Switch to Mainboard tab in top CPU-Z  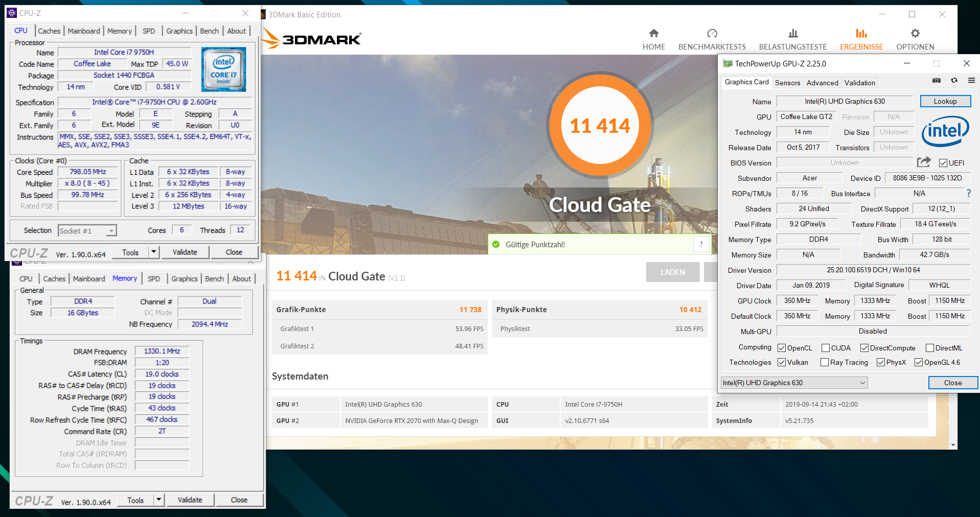(84, 31)
